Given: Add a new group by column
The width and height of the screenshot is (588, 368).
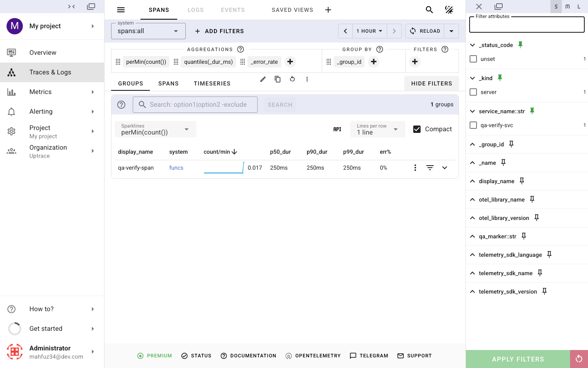Looking at the screenshot, I should [x=374, y=62].
